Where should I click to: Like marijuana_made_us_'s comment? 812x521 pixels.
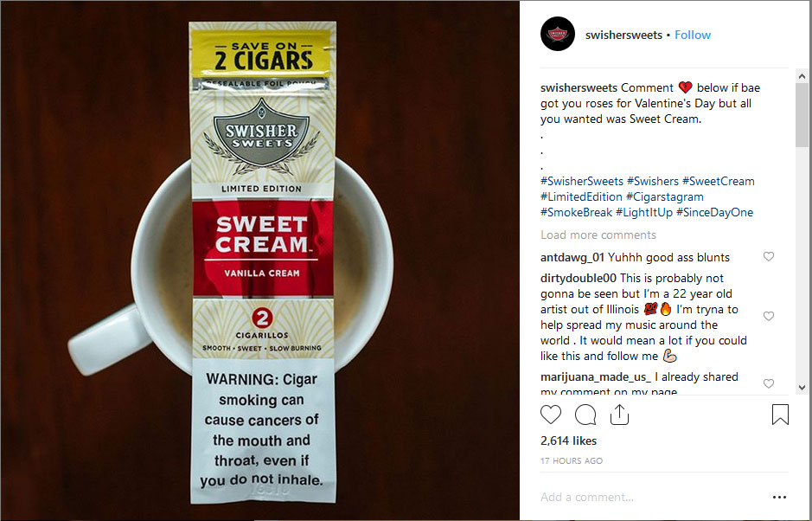[769, 383]
